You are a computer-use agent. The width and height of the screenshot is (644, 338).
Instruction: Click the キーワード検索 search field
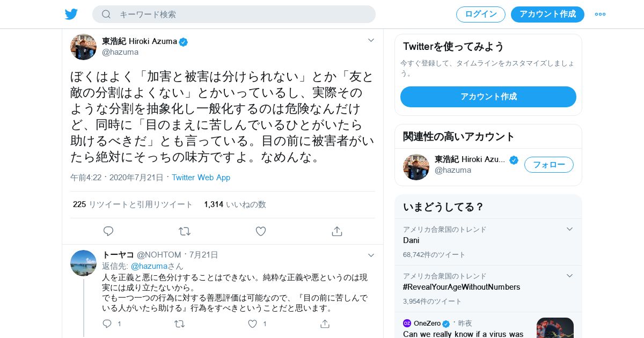234,14
